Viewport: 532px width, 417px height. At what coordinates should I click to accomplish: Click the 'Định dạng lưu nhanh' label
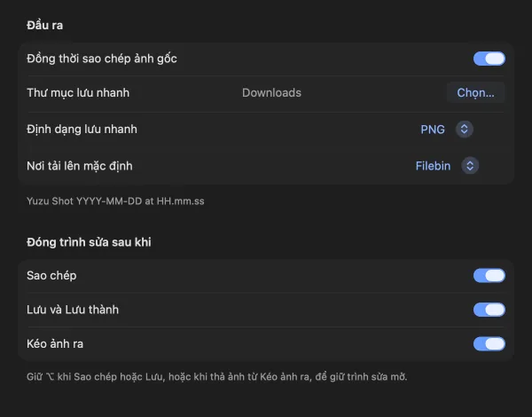(x=82, y=130)
